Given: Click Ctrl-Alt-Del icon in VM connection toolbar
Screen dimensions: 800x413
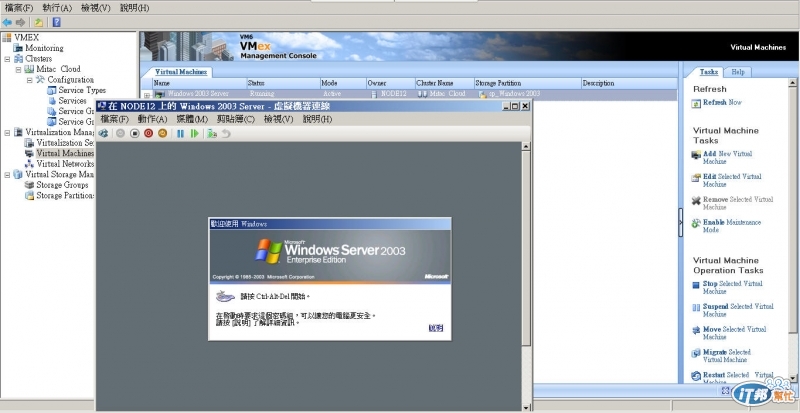Looking at the screenshot, I should pos(104,133).
